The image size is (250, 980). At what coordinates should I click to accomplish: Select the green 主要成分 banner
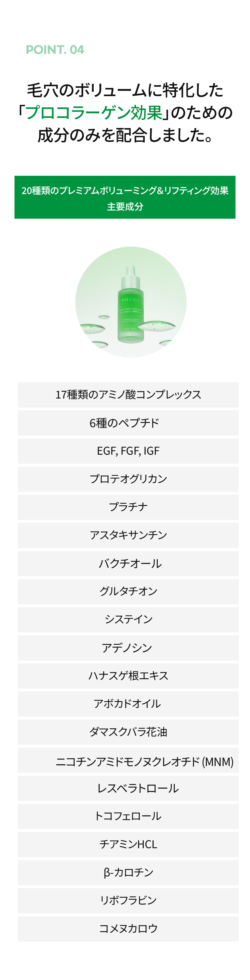pyautogui.click(x=125, y=197)
